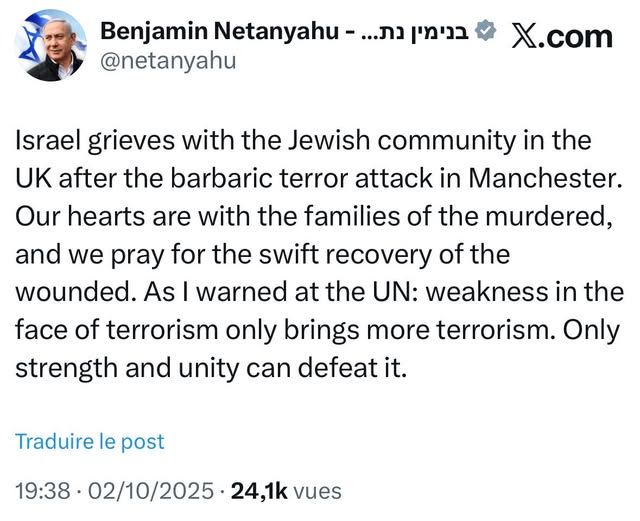Image resolution: width=640 pixels, height=521 pixels.
Task: Click the "vues" label
Action: (x=318, y=491)
